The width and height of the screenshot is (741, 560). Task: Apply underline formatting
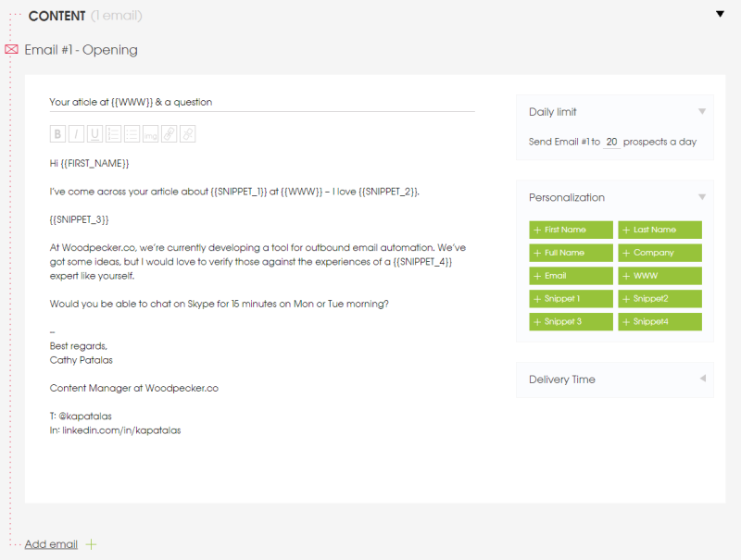tap(94, 133)
